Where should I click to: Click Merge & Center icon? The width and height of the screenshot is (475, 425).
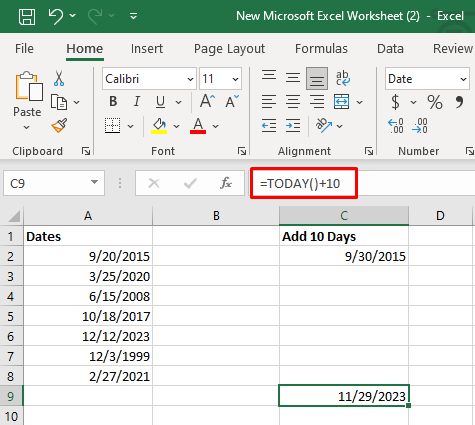coord(342,102)
